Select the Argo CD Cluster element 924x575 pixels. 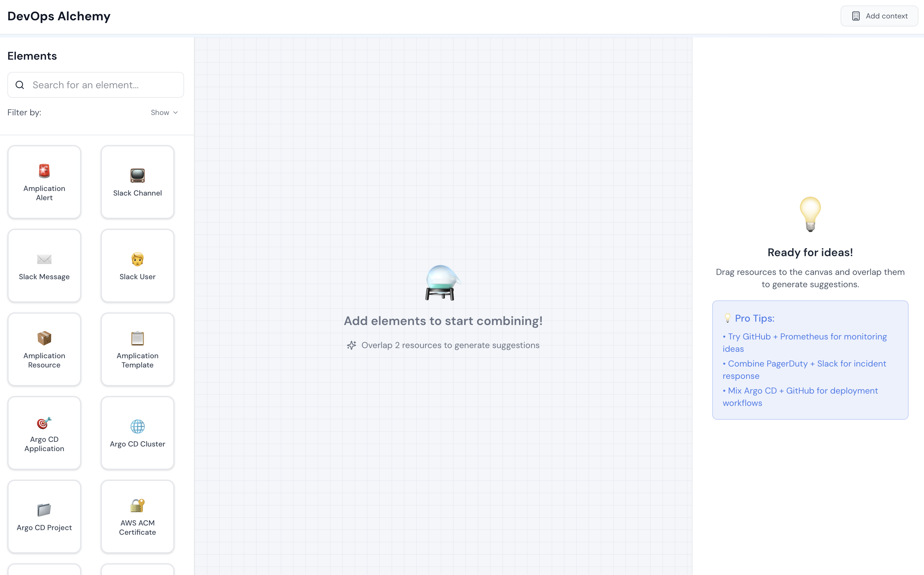pos(137,433)
